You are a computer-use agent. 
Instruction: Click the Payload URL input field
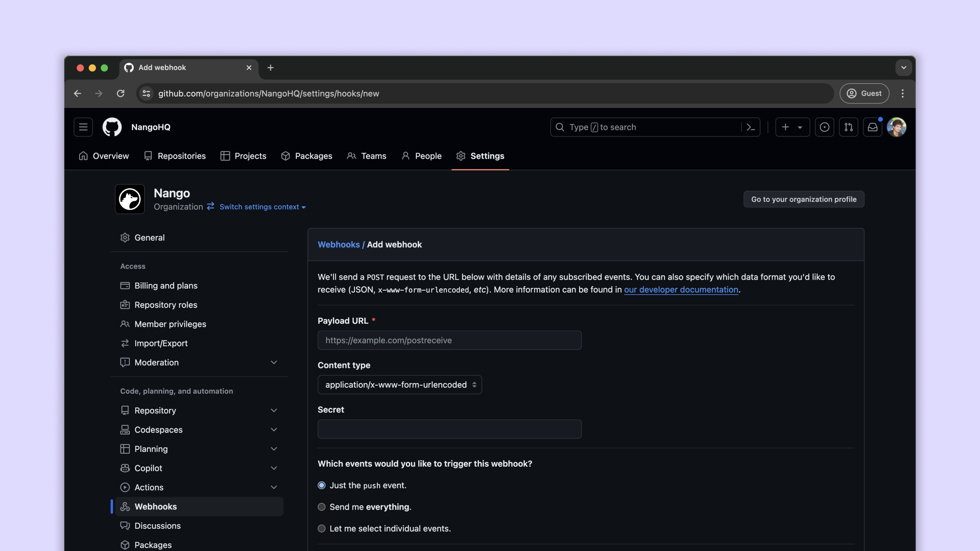click(x=449, y=340)
